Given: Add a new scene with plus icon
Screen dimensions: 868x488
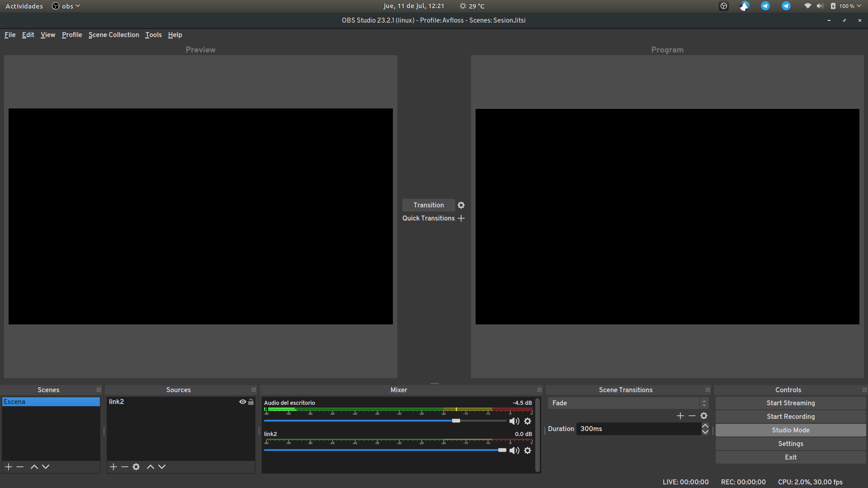Looking at the screenshot, I should point(9,467).
